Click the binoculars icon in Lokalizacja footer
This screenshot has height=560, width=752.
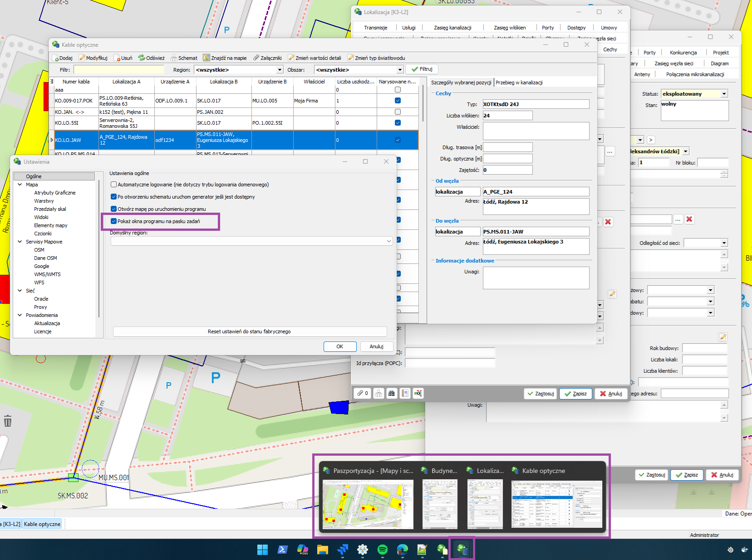391,394
